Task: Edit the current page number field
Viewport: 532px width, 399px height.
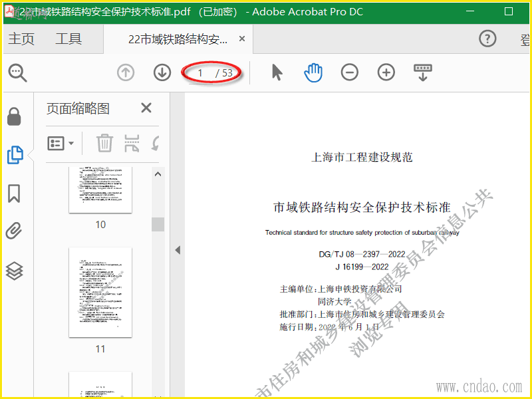Action: click(x=201, y=73)
